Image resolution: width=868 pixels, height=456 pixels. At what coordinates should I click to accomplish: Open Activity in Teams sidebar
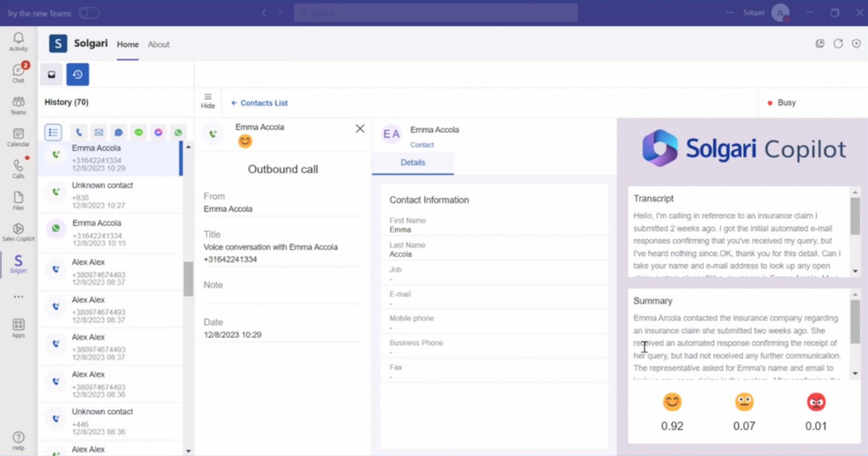[x=18, y=42]
